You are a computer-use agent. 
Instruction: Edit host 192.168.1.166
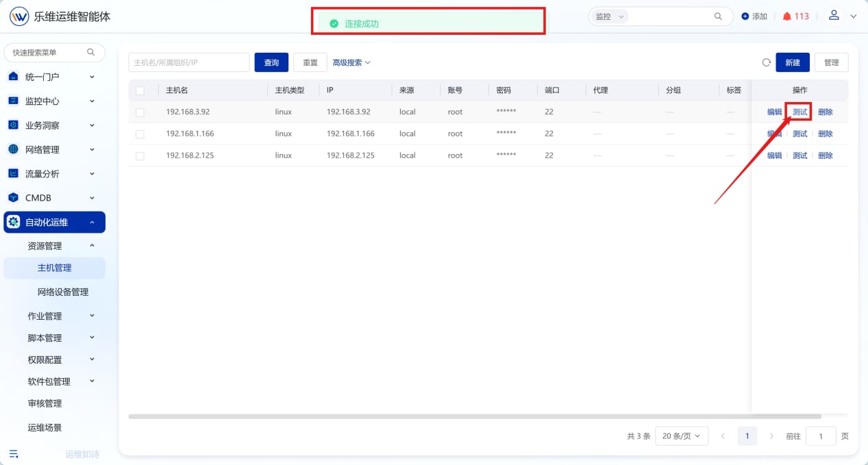click(x=774, y=134)
